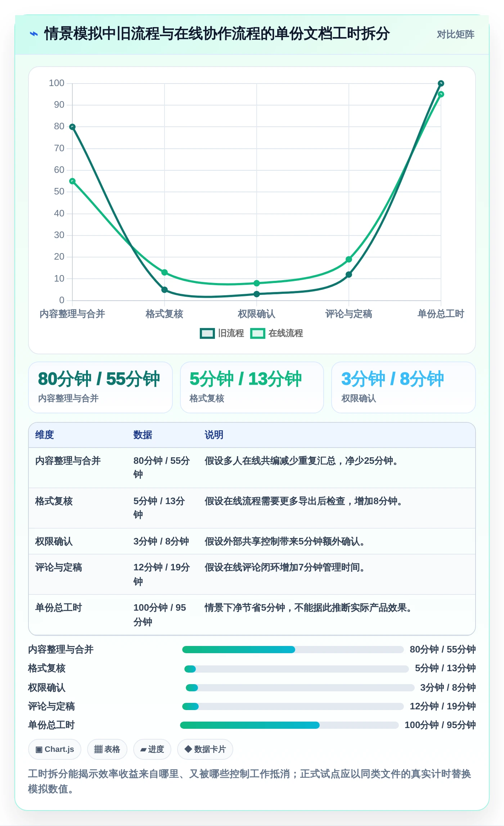Click the 进度 tag chip

click(152, 749)
